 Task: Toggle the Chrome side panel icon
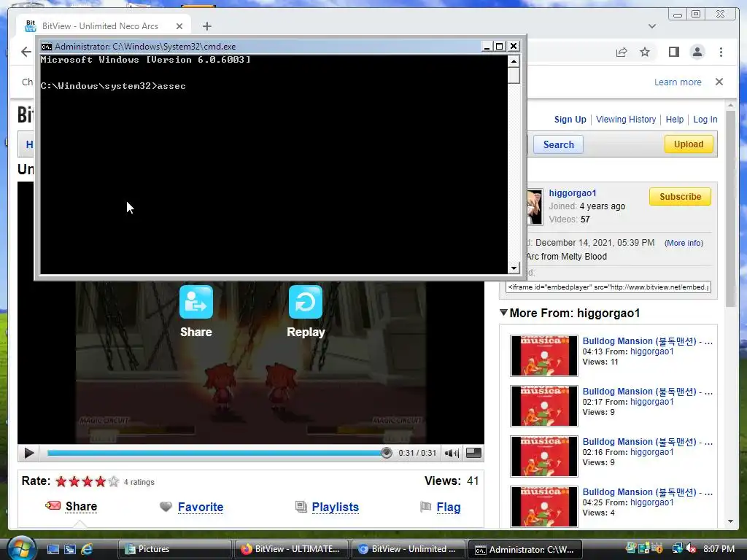[x=673, y=52]
